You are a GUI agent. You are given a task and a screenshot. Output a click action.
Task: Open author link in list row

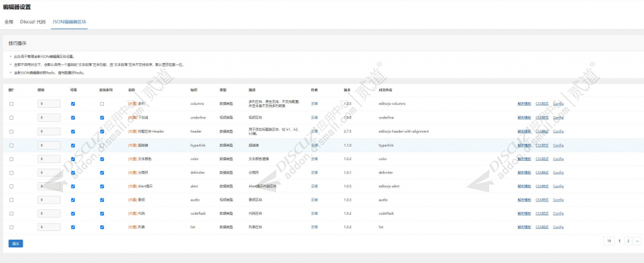point(314,227)
